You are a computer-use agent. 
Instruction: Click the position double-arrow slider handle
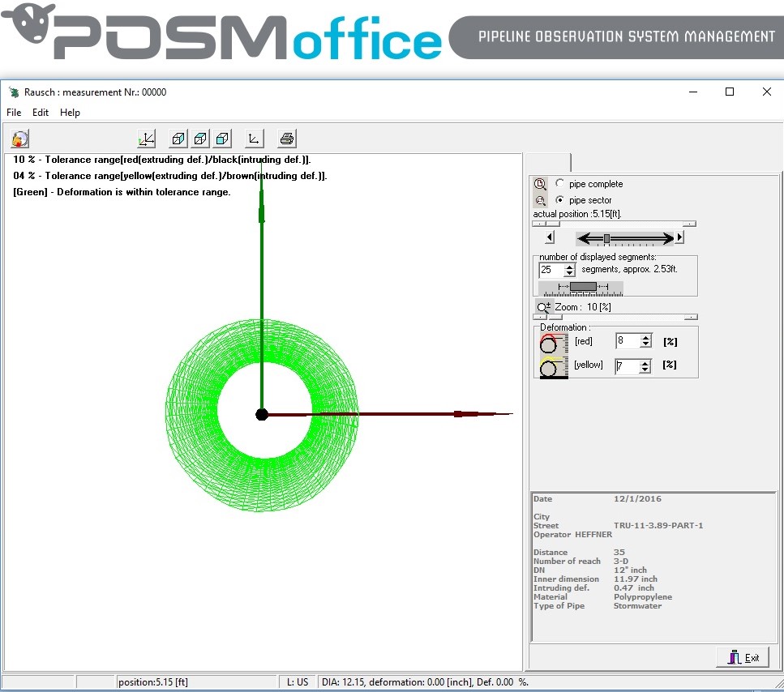tap(606, 239)
